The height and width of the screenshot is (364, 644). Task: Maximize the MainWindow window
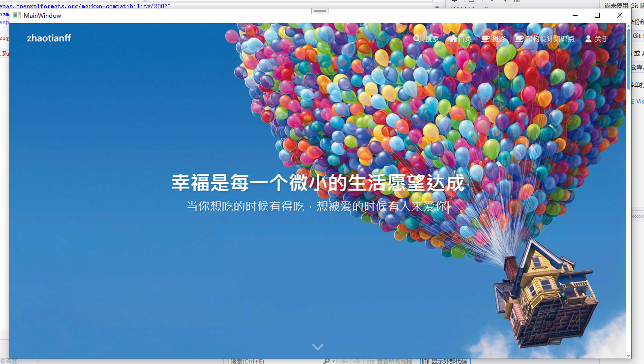(597, 15)
